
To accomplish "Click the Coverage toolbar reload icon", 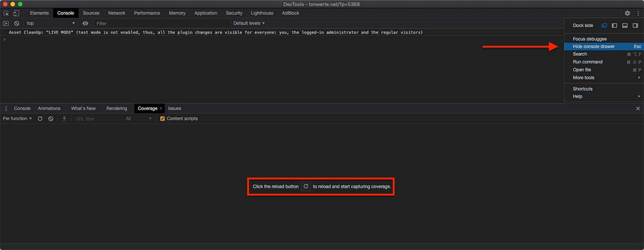I will tap(40, 118).
